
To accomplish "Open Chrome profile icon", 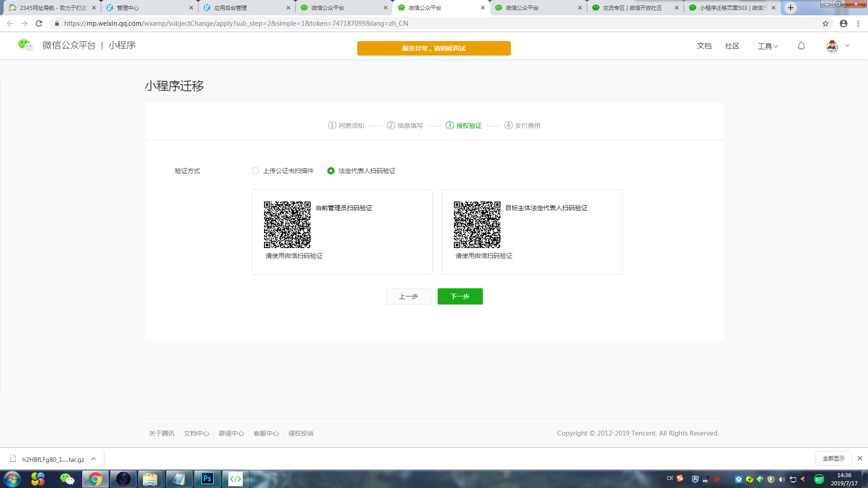I will [x=843, y=23].
